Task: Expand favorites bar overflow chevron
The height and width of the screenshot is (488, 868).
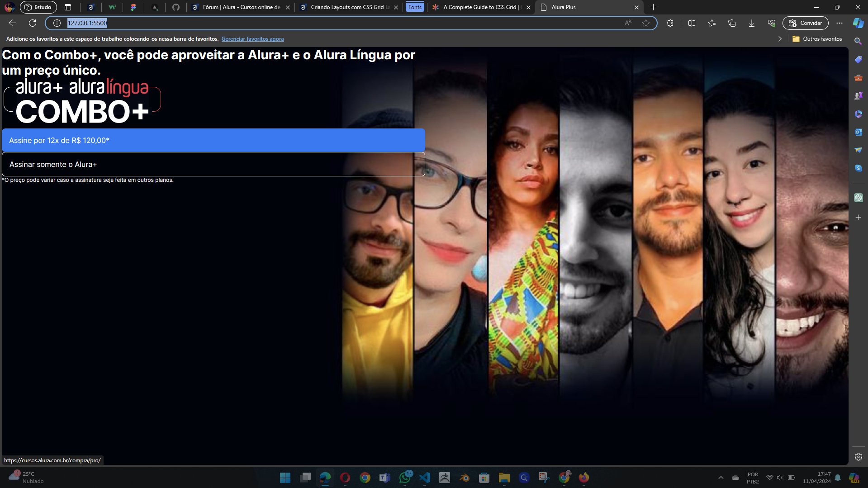Action: click(x=780, y=39)
